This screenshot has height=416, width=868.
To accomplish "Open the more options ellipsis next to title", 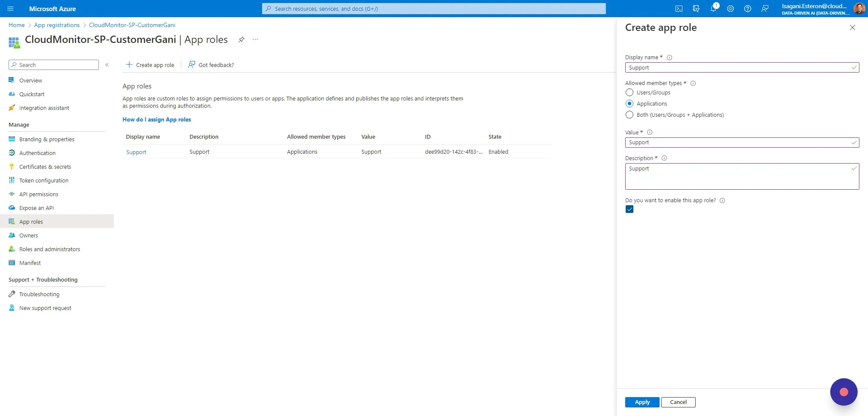I will tap(255, 39).
